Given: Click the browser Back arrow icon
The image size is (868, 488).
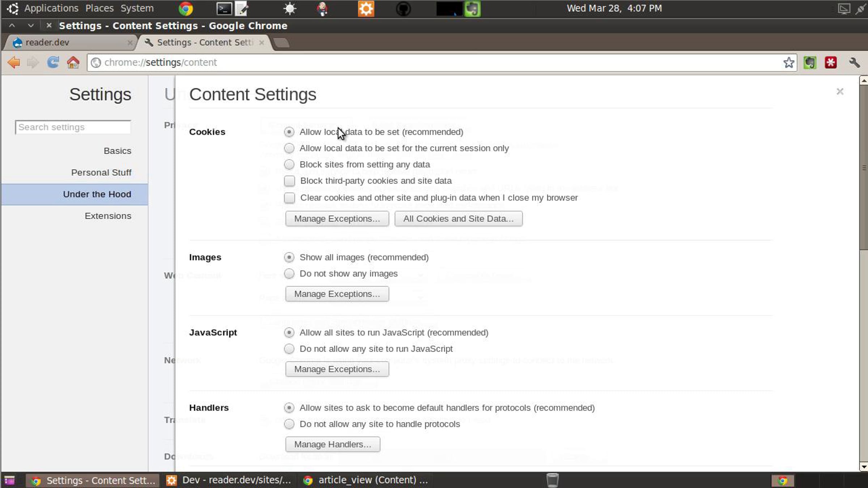Looking at the screenshot, I should click(14, 63).
